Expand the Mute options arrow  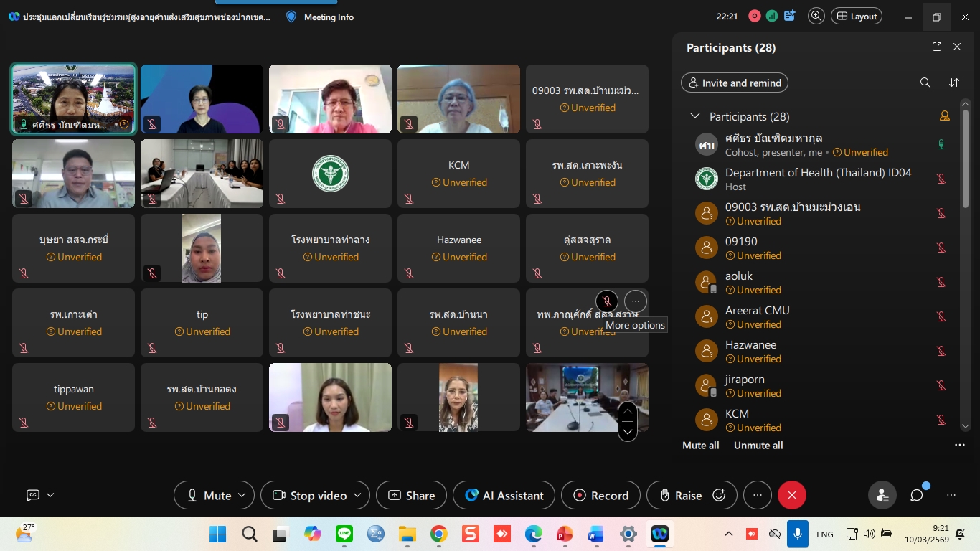pyautogui.click(x=242, y=495)
